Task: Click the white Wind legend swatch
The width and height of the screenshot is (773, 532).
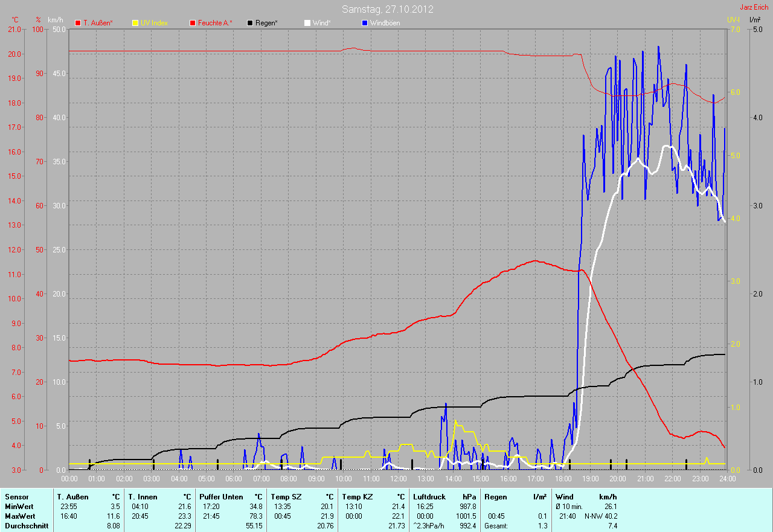Action: pos(307,23)
